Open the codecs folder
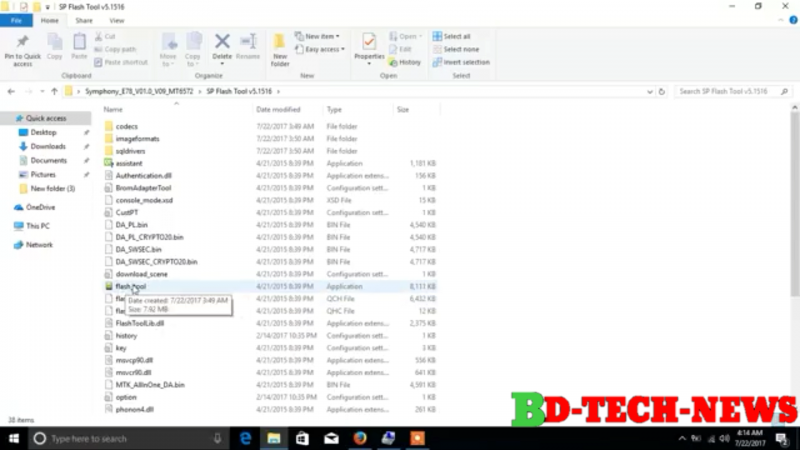The image size is (800, 450). click(126, 126)
